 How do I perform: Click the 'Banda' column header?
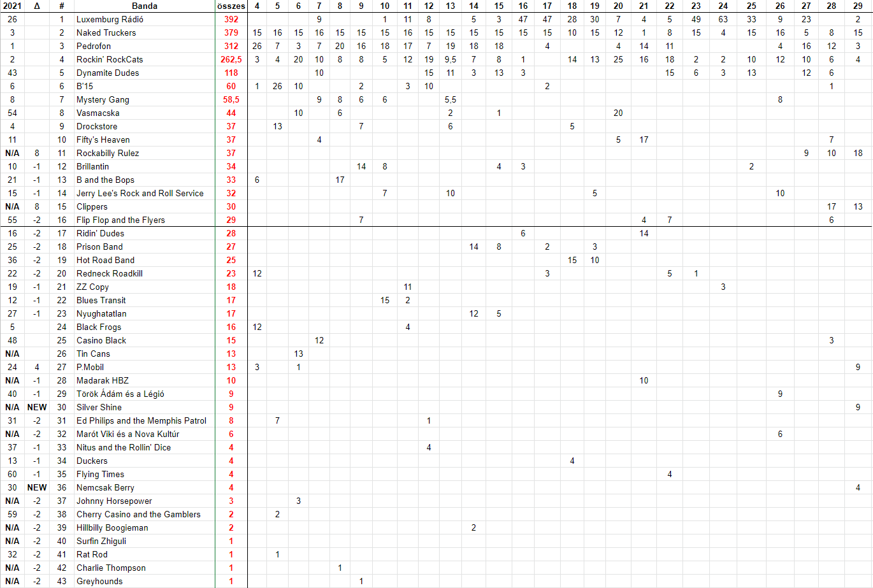145,6
